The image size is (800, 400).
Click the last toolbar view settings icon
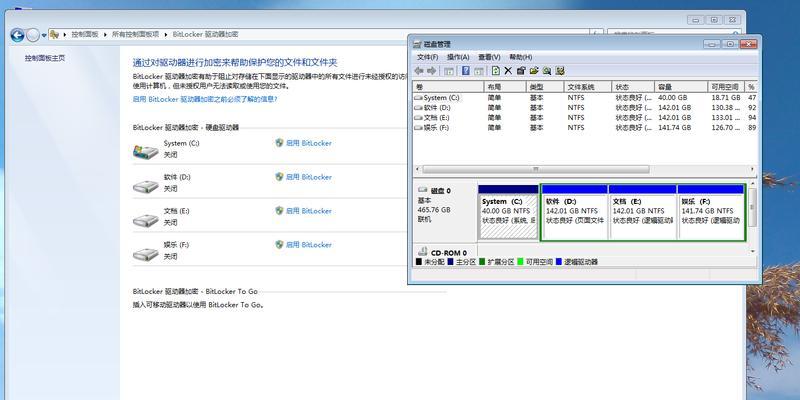click(560, 71)
